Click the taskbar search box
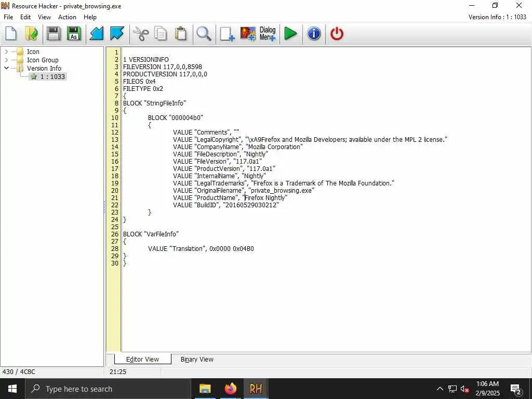This screenshot has width=532, height=399. click(108, 389)
